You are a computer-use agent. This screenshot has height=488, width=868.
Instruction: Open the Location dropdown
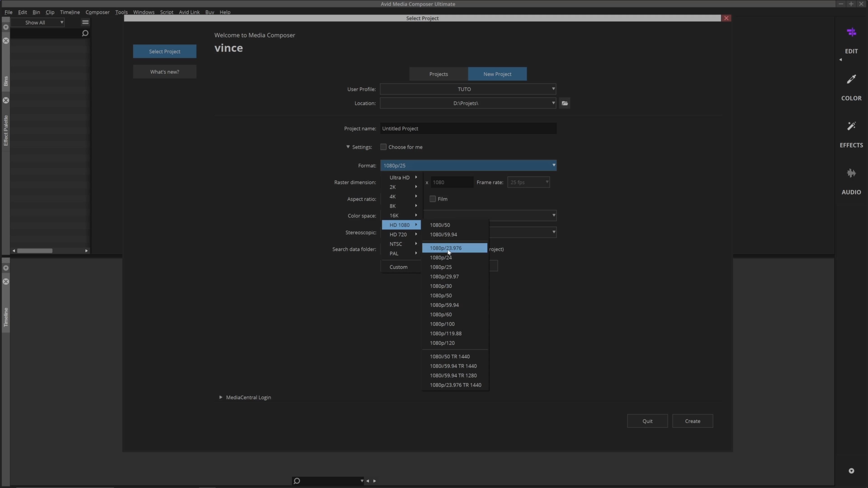(468, 103)
